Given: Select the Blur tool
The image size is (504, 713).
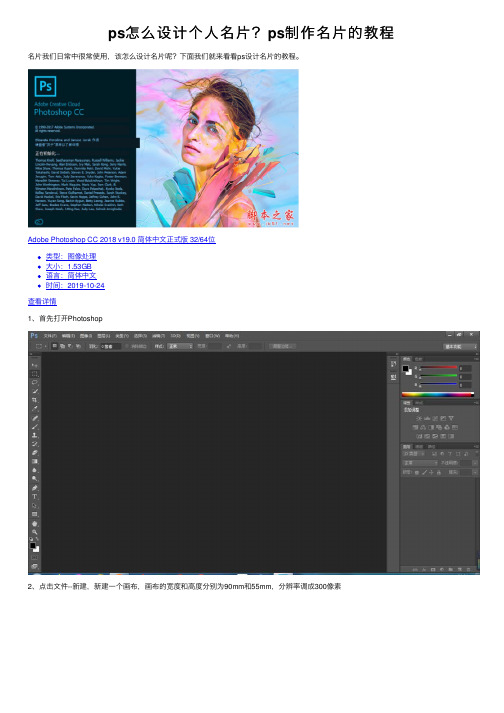Looking at the screenshot, I should click(x=35, y=470).
